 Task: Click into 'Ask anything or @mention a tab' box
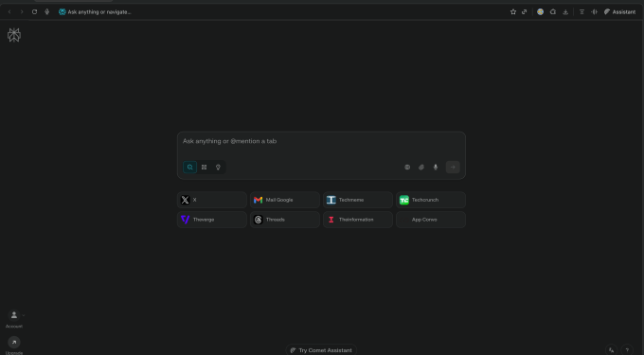pyautogui.click(x=321, y=141)
